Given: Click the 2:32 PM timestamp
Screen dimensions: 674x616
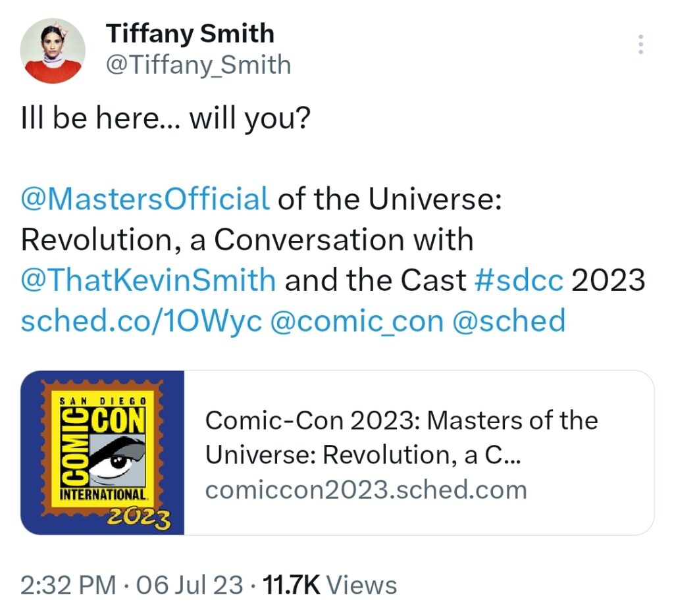Looking at the screenshot, I should coord(66,585).
